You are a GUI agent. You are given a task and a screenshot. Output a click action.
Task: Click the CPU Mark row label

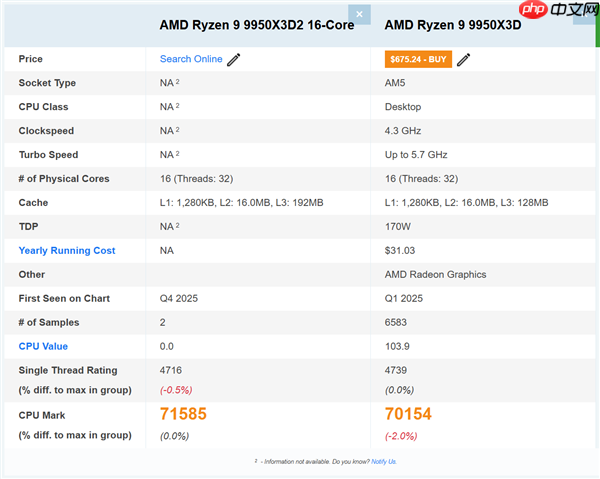coord(42,415)
